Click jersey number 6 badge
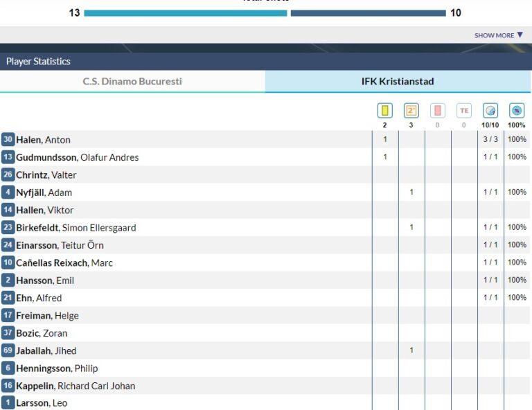Image resolution: width=532 pixels, height=410 pixels. click(8, 368)
